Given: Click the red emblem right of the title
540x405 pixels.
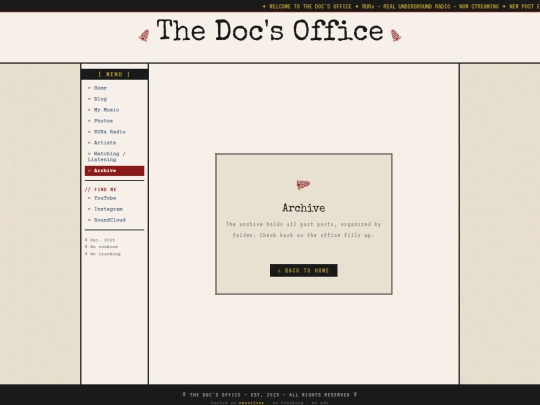Looking at the screenshot, I should pos(396,35).
